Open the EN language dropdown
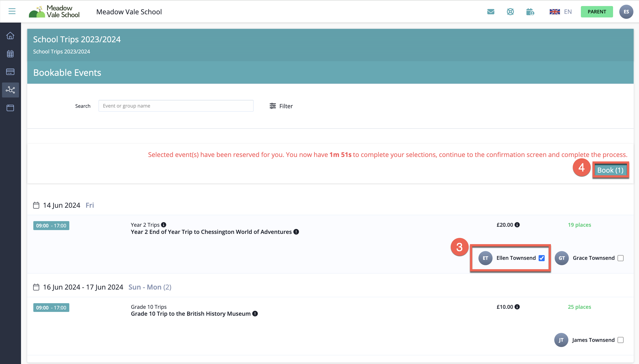 click(561, 12)
